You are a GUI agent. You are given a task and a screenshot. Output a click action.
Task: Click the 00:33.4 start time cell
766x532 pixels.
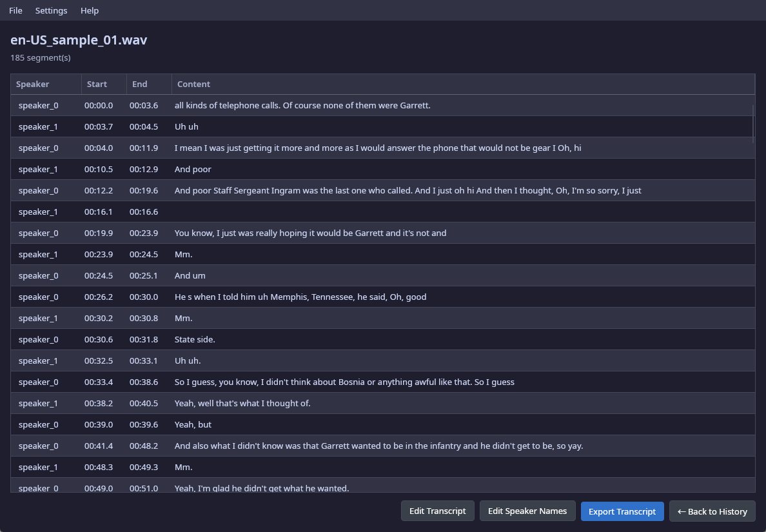[99, 382]
